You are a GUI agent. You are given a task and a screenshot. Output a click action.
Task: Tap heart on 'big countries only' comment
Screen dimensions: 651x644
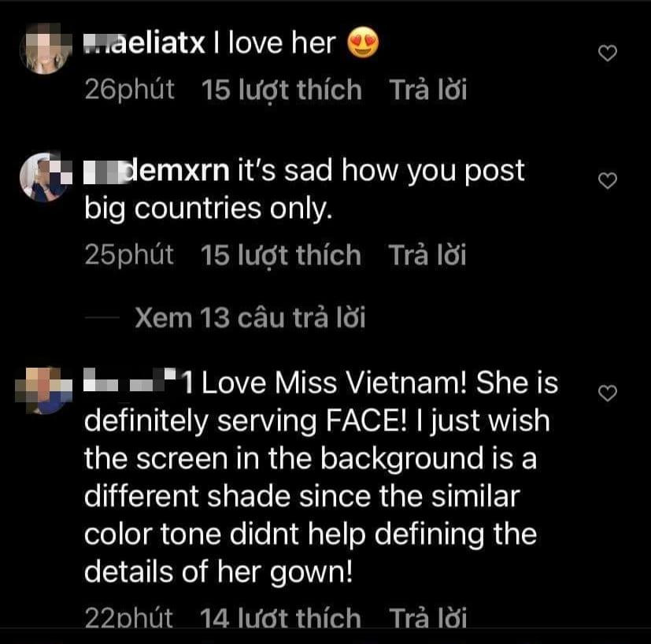point(608,181)
